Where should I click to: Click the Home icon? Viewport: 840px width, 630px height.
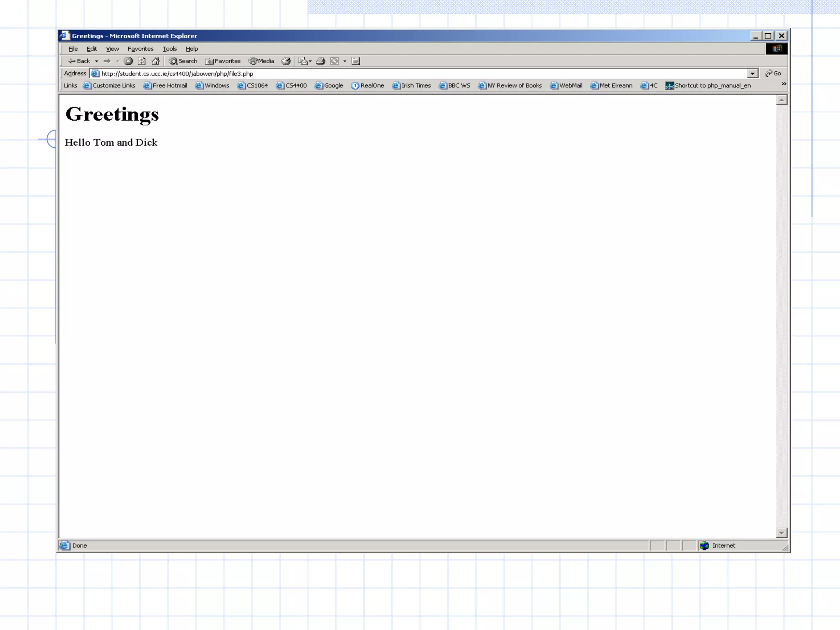(155, 61)
